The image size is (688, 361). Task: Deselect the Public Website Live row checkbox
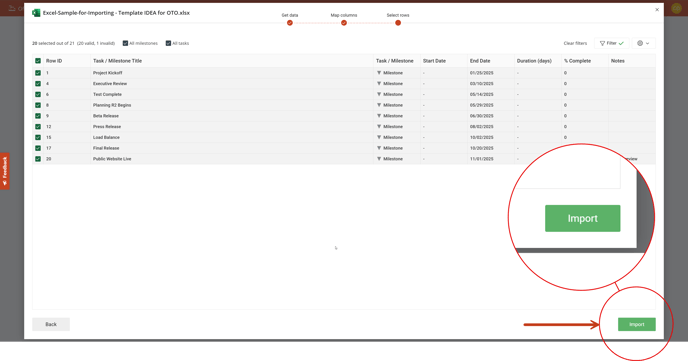38,159
